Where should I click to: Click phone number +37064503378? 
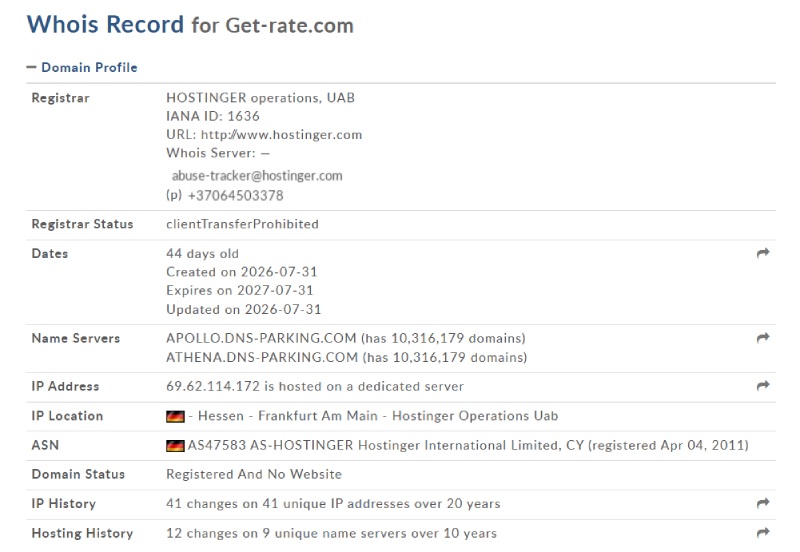236,195
